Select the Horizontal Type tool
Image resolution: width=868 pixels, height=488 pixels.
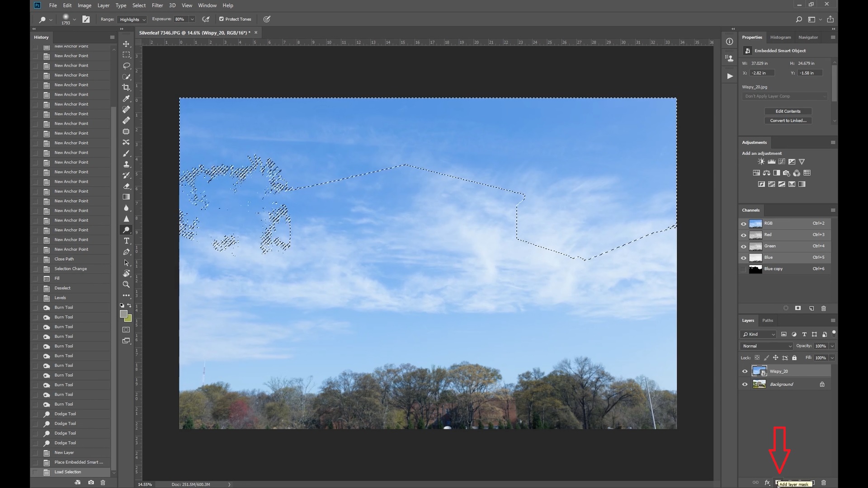(126, 241)
